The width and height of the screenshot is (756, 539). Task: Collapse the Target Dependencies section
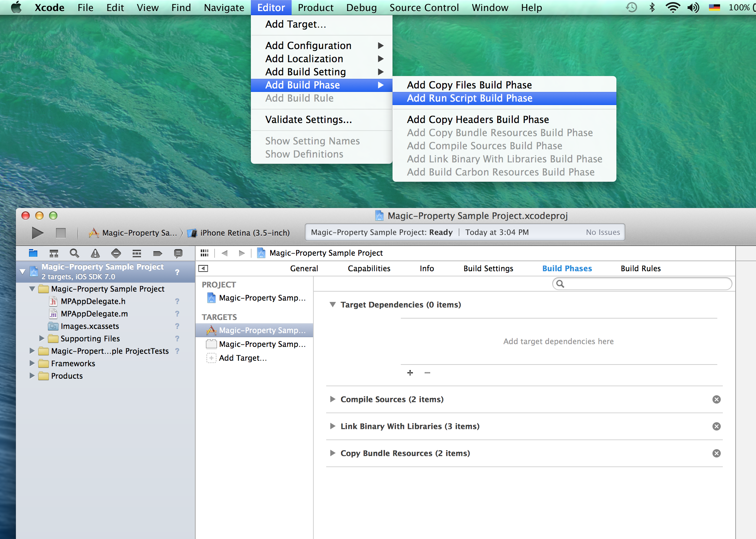pos(333,304)
